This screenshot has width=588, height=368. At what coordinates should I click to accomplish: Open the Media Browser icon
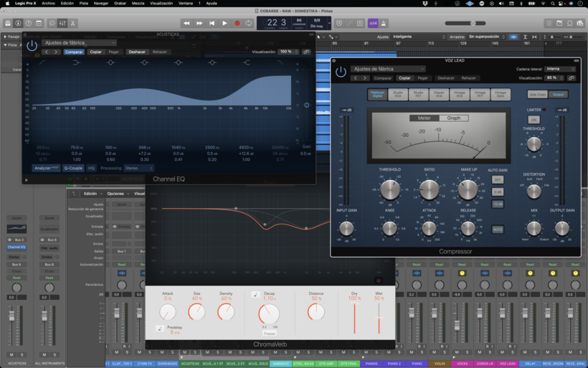[580, 23]
